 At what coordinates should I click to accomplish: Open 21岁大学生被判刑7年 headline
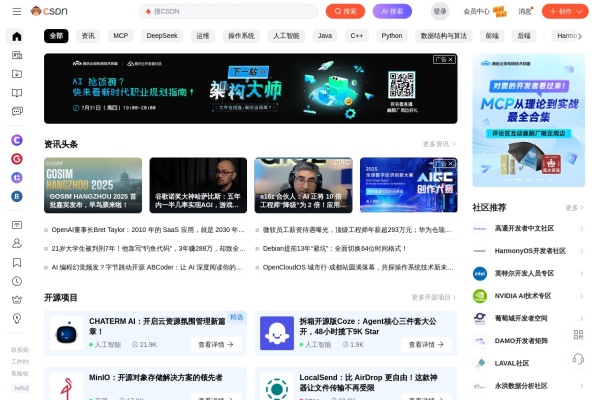[x=148, y=248]
